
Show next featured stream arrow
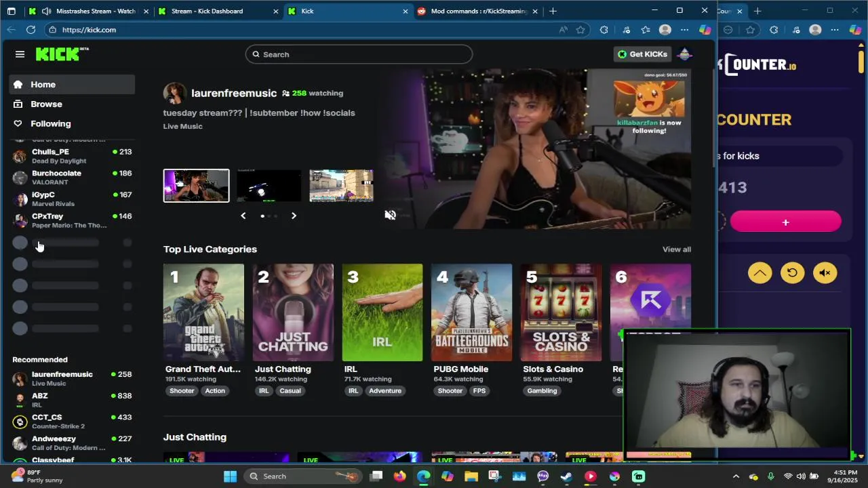click(294, 216)
